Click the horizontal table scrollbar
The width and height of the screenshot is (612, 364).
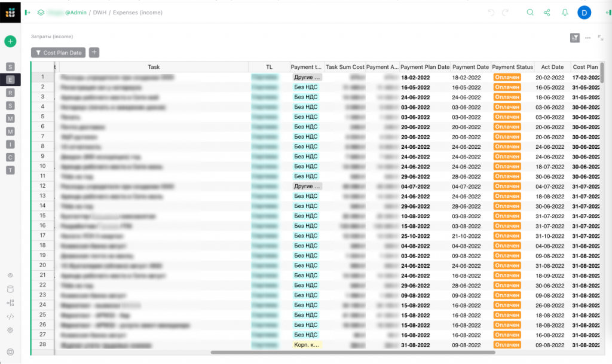(353, 352)
